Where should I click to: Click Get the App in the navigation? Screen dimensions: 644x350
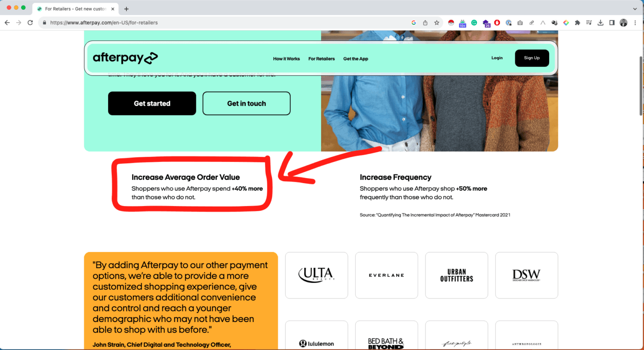tap(356, 59)
